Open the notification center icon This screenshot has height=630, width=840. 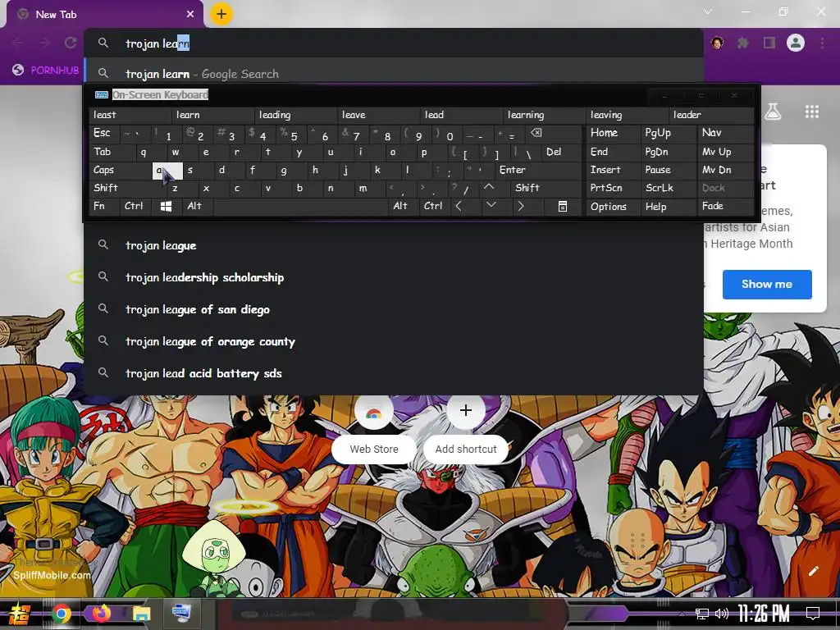pos(813,614)
